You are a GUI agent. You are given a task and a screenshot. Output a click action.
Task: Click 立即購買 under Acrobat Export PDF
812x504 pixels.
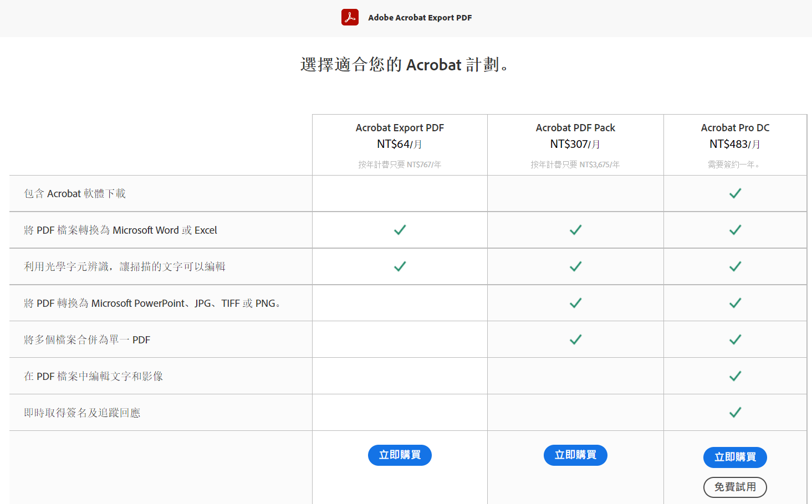click(400, 455)
